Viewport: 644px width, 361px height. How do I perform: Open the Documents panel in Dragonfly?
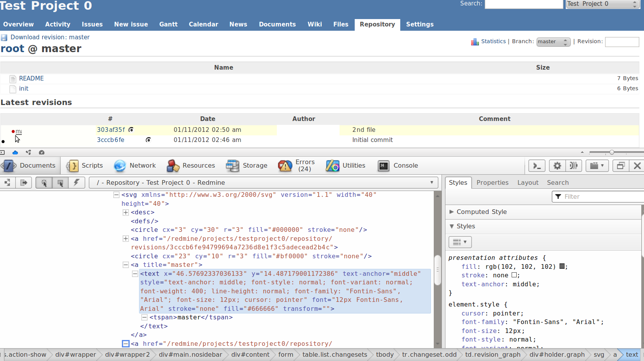(30, 166)
